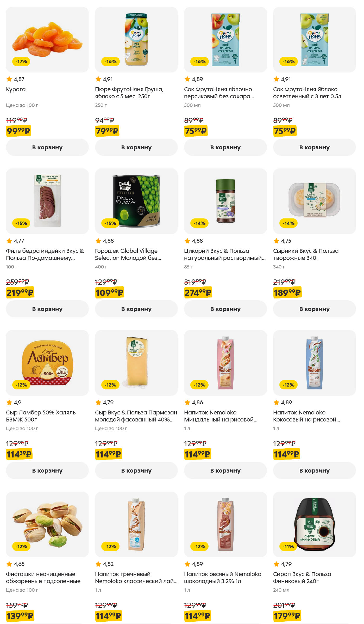This screenshot has height=624, width=364.
Task: Click the -11% badge on Сироп Финиковый
Action: 288,546
